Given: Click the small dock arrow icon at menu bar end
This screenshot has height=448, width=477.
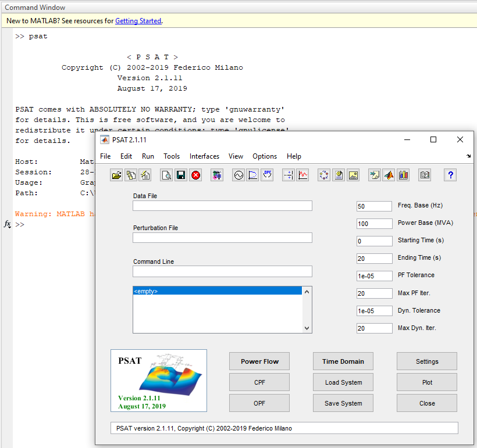Looking at the screenshot, I should pos(468,156).
